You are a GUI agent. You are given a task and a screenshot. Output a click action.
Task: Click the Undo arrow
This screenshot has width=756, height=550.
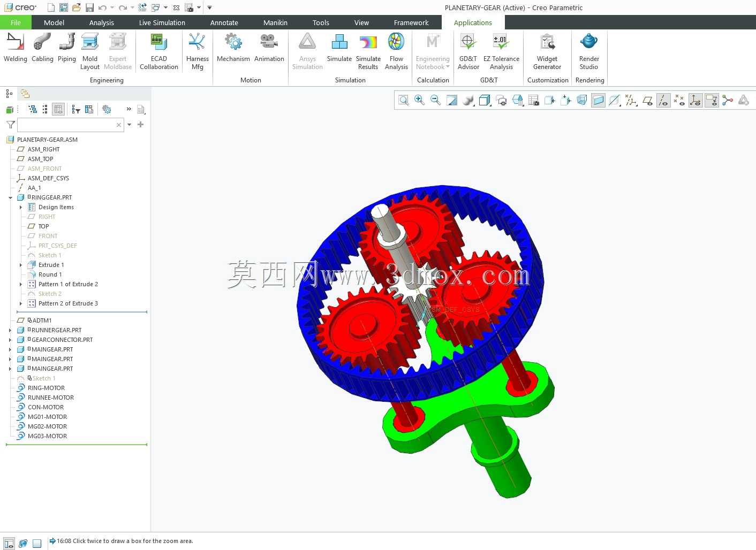pos(102,7)
